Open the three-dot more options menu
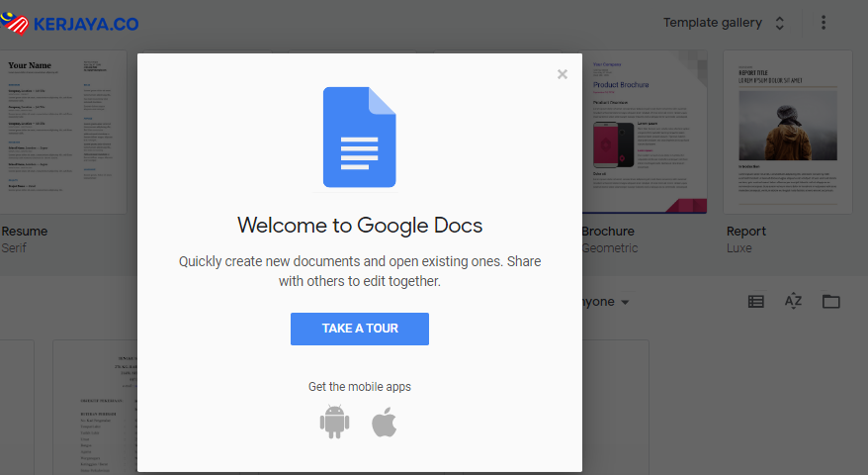 point(824,23)
